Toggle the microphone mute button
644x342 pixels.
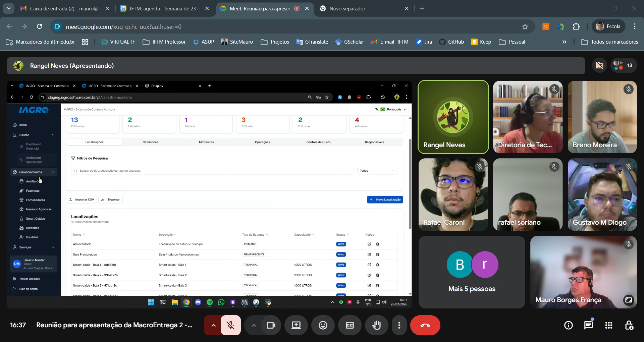pos(230,325)
